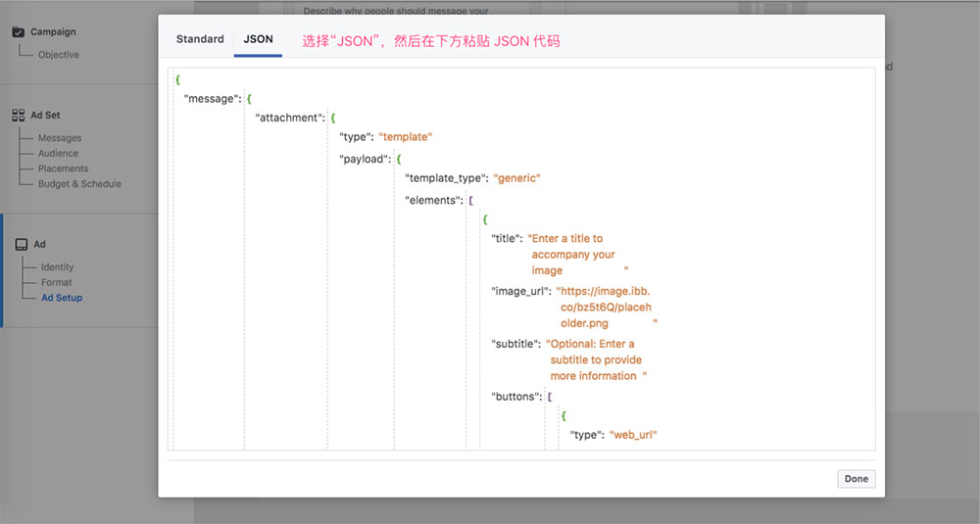
Task: Click the "Optional: Enter a" subtitle value
Action: pyautogui.click(x=590, y=344)
